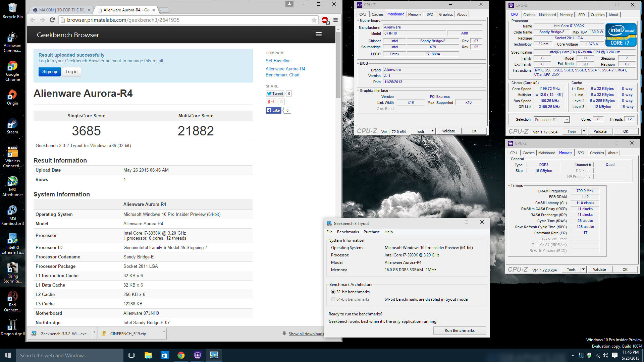The width and height of the screenshot is (644, 362).
Task: Open the Action Center notification icon
Action: point(614,355)
